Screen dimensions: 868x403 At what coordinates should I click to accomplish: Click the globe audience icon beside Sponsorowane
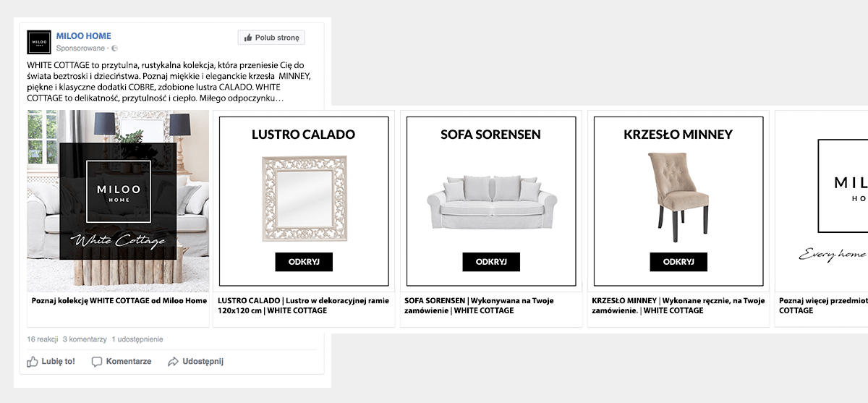click(x=114, y=48)
